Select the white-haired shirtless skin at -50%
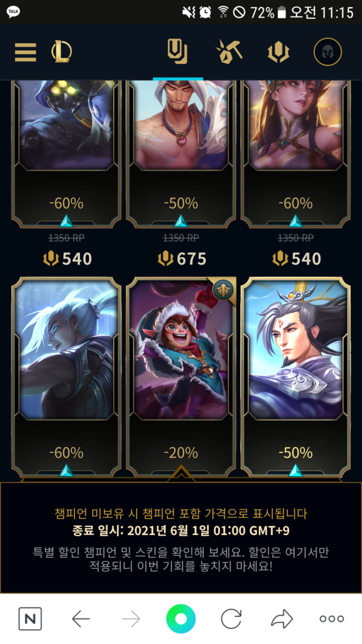Viewport: 362px width, 644px height. click(x=181, y=154)
